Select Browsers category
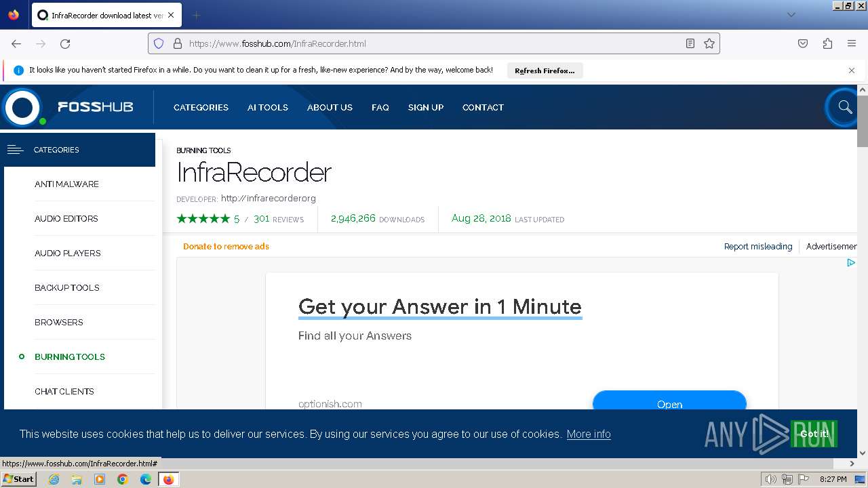The height and width of the screenshot is (488, 868). pyautogui.click(x=58, y=322)
